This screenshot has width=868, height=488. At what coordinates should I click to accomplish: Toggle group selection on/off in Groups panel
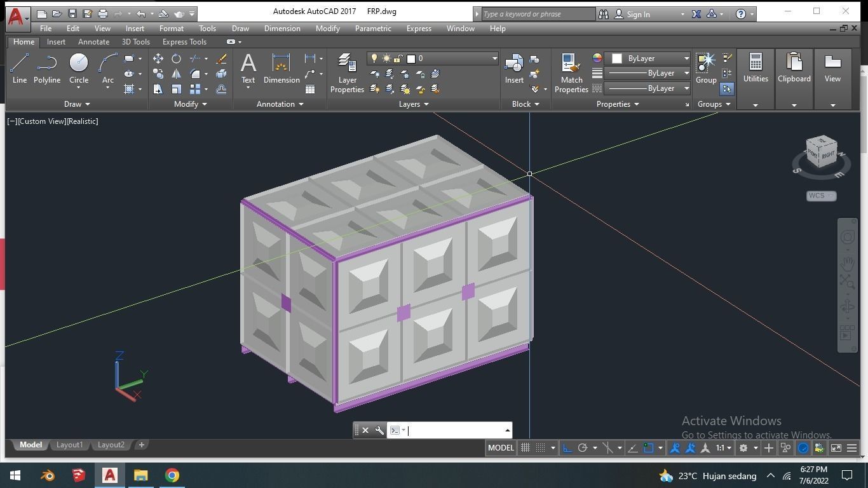(x=727, y=89)
